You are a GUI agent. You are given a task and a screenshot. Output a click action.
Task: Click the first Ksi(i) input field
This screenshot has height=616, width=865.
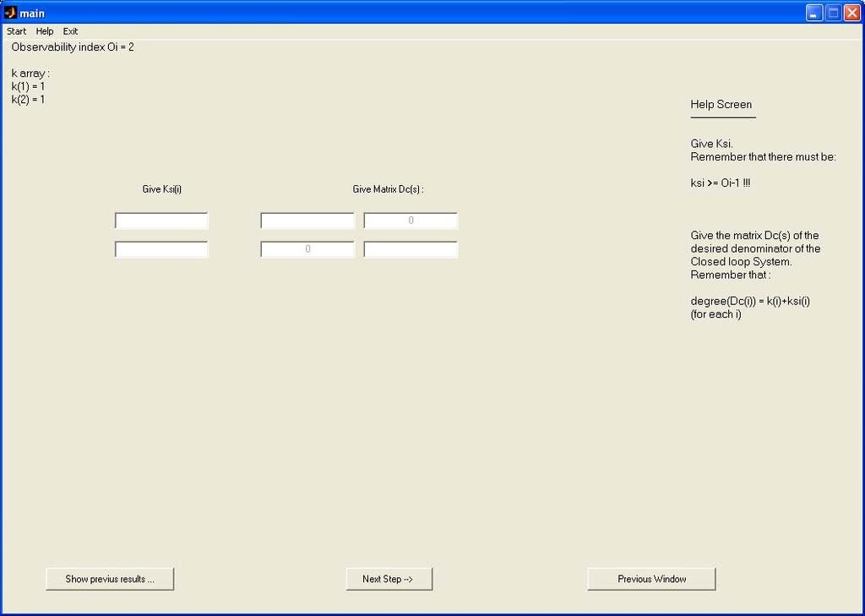(x=161, y=221)
